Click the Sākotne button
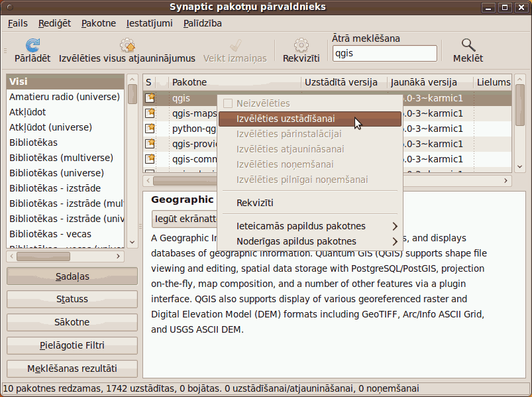The width and height of the screenshot is (532, 397). [72, 322]
